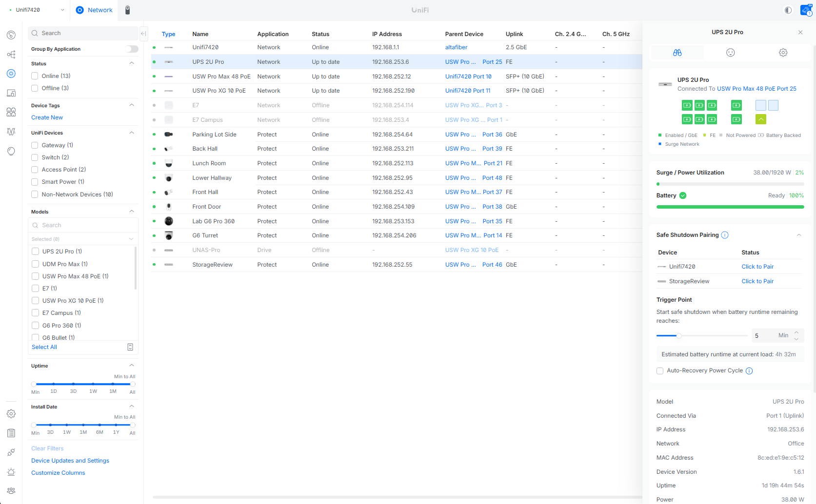
Task: Check the Access Point (2) filter
Action: (x=35, y=170)
